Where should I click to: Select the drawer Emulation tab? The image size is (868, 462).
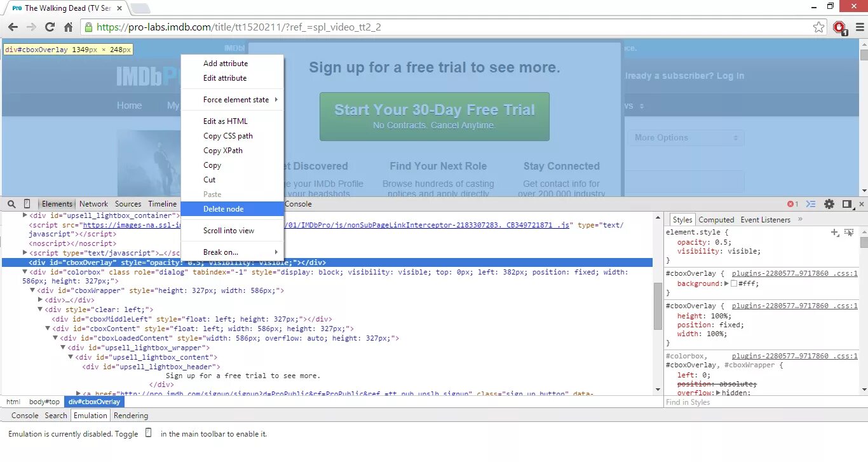[x=90, y=416]
